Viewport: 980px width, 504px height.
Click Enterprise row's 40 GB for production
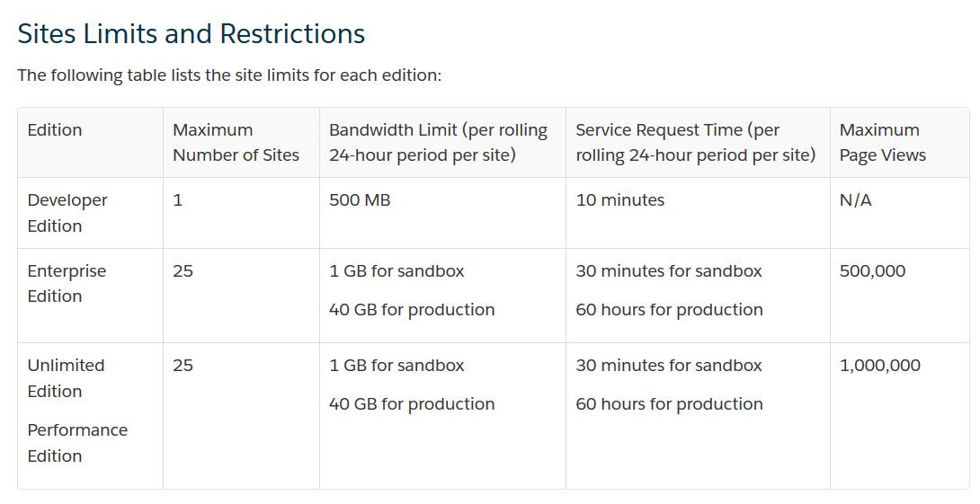tap(412, 310)
